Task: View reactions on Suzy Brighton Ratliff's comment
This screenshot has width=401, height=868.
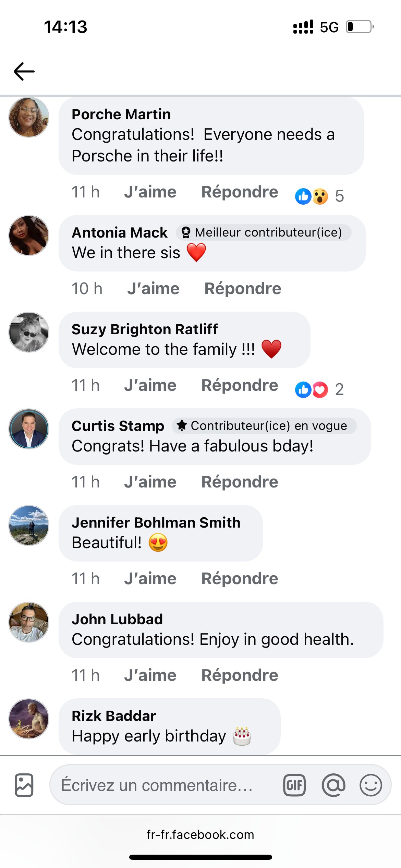Action: (x=319, y=390)
